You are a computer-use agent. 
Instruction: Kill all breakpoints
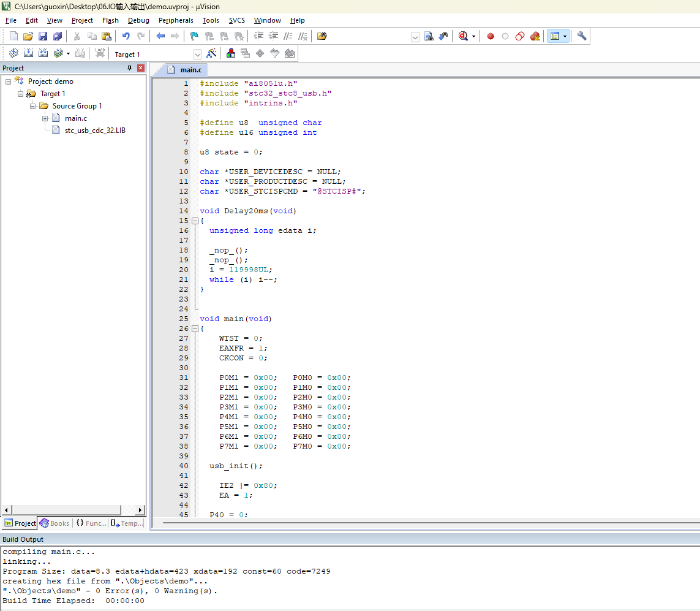click(x=535, y=36)
